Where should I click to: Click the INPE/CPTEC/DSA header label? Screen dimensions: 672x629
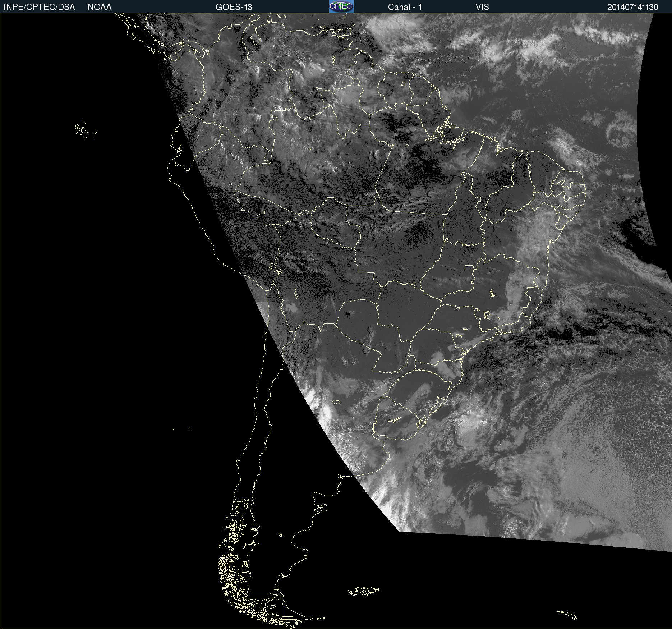(39, 7)
